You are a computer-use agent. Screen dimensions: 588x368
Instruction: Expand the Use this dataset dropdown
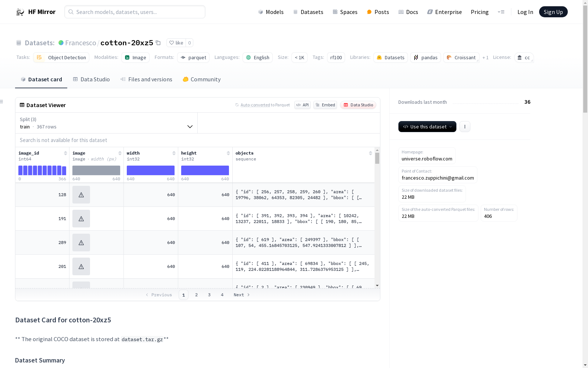(x=427, y=127)
